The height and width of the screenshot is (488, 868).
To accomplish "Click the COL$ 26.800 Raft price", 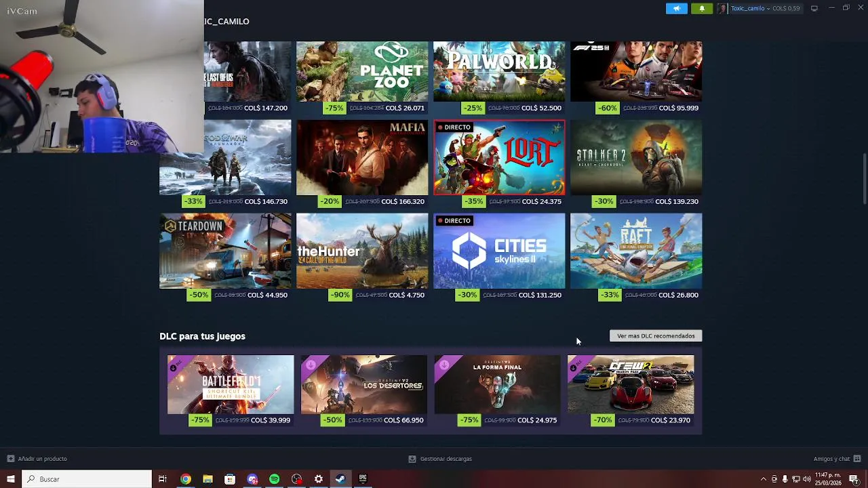I will coord(678,295).
